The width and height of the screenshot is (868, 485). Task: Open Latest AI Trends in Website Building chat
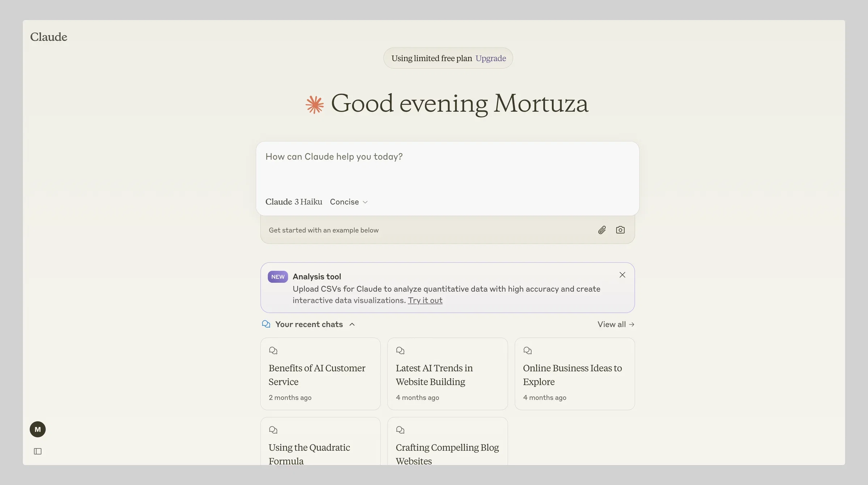[x=447, y=374]
